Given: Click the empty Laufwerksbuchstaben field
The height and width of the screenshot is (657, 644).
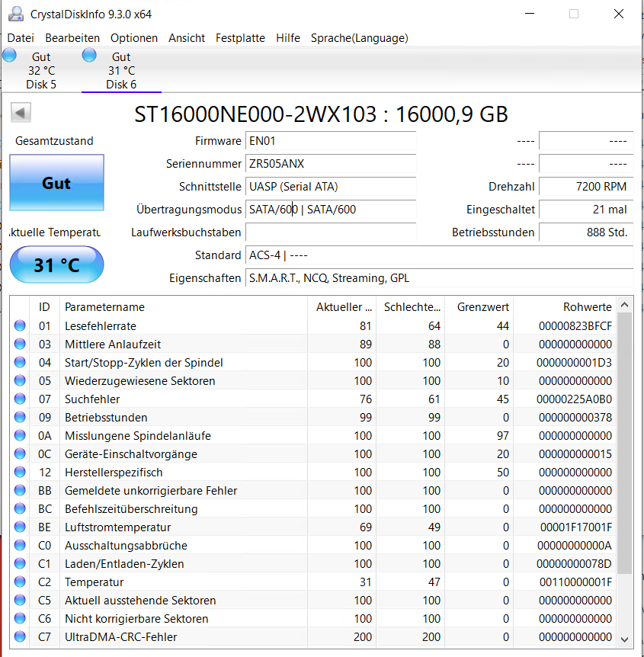Looking at the screenshot, I should (331, 232).
